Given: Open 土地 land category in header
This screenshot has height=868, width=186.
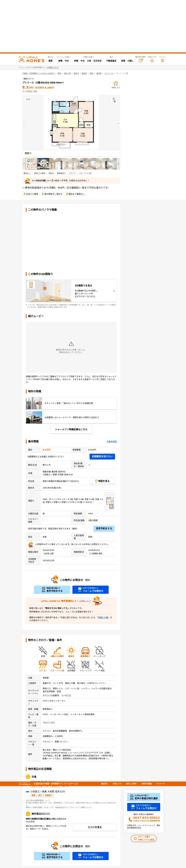Looking at the screenshot, I should point(89,61).
